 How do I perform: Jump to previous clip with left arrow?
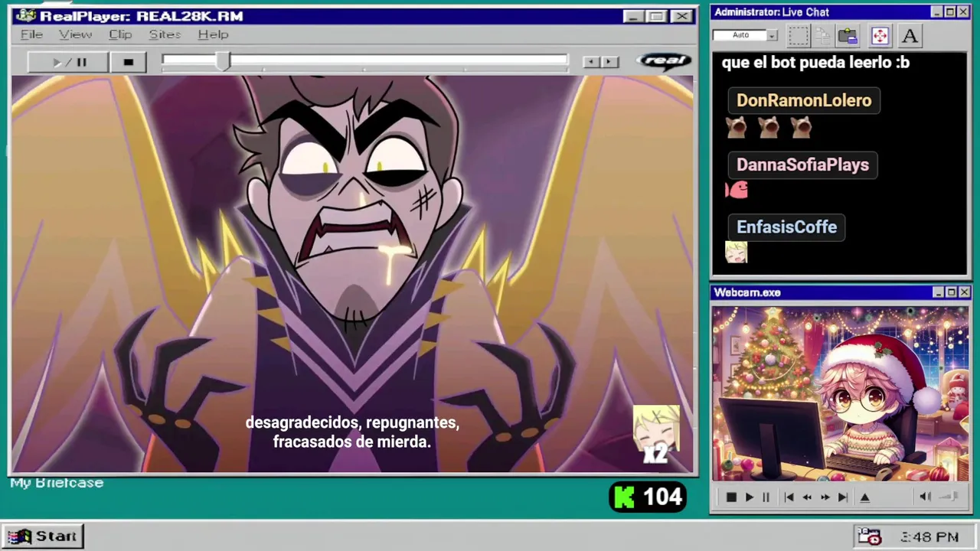pos(591,62)
